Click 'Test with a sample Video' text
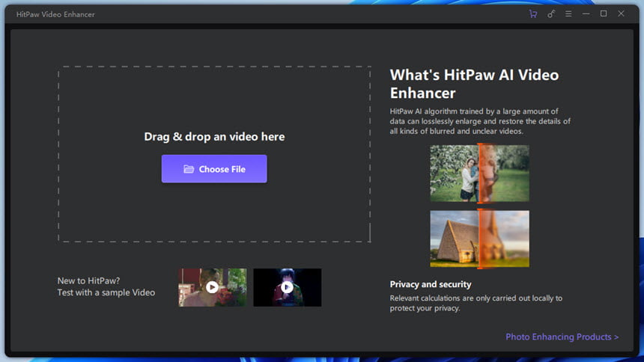Screen dimensions: 644x362 (x=106, y=292)
